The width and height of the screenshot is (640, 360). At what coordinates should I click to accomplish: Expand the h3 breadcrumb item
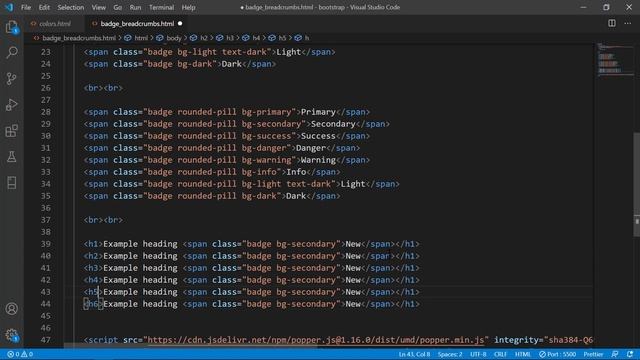(x=230, y=38)
